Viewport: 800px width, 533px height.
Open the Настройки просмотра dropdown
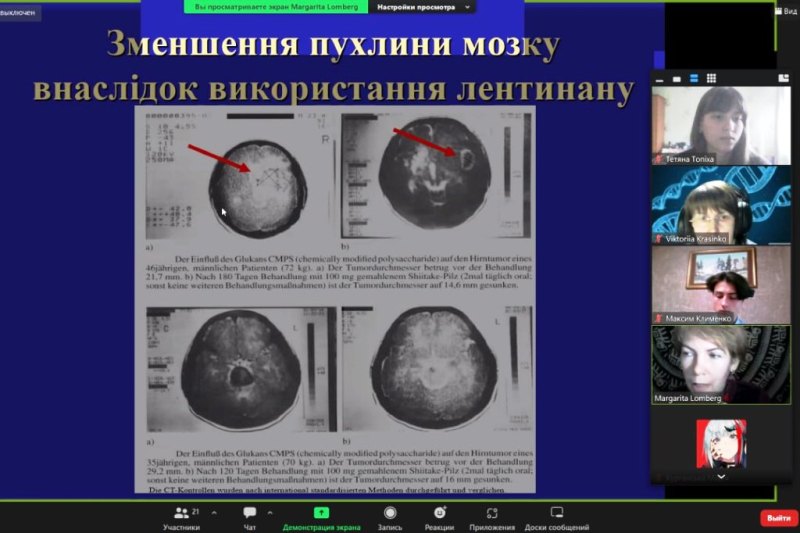pos(423,7)
